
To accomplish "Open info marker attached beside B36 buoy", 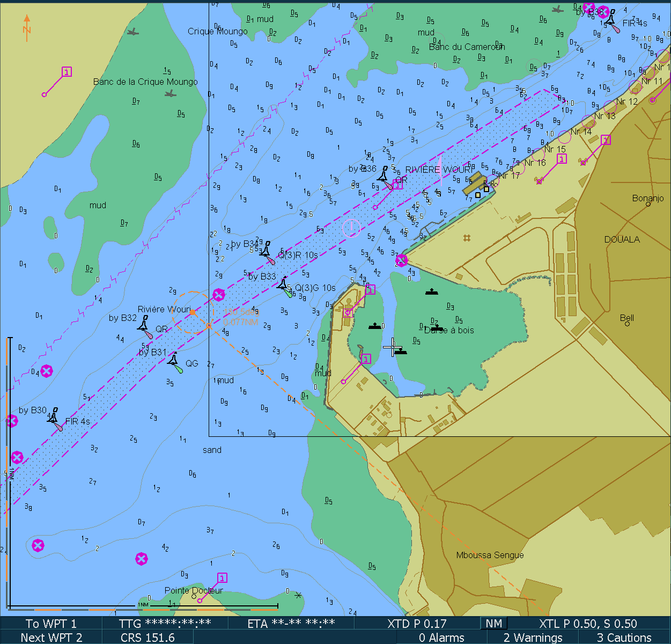I will (397, 185).
